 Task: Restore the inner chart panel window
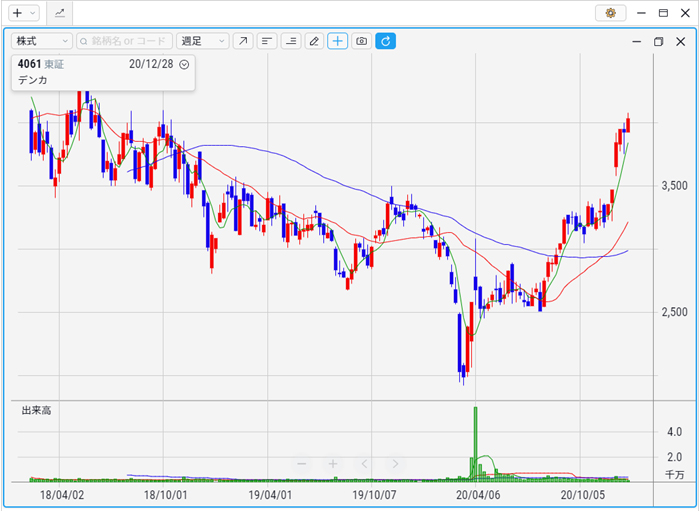pos(658,42)
